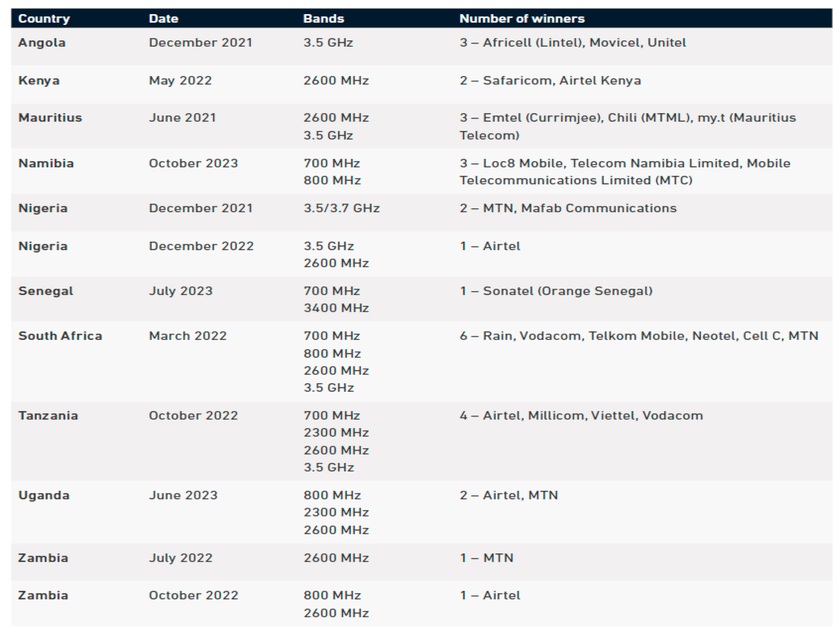840x633 pixels.
Task: Click the May 2022 date cell
Action: (180, 80)
